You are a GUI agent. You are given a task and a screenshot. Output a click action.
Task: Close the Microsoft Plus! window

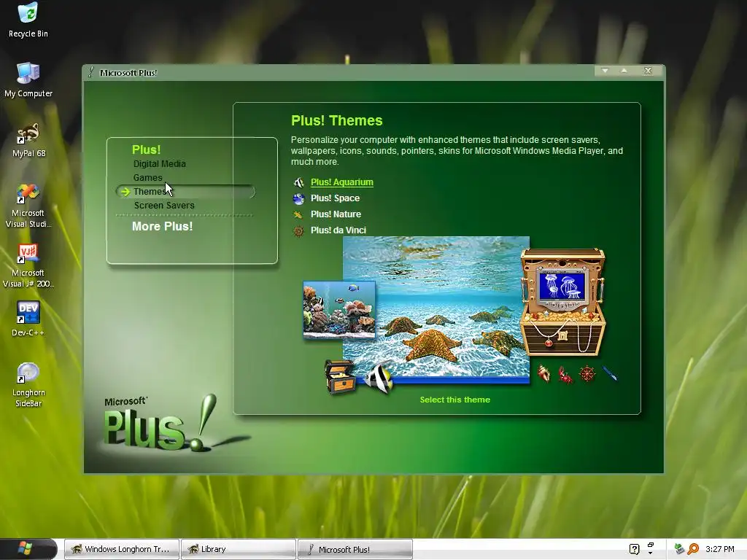coord(648,71)
